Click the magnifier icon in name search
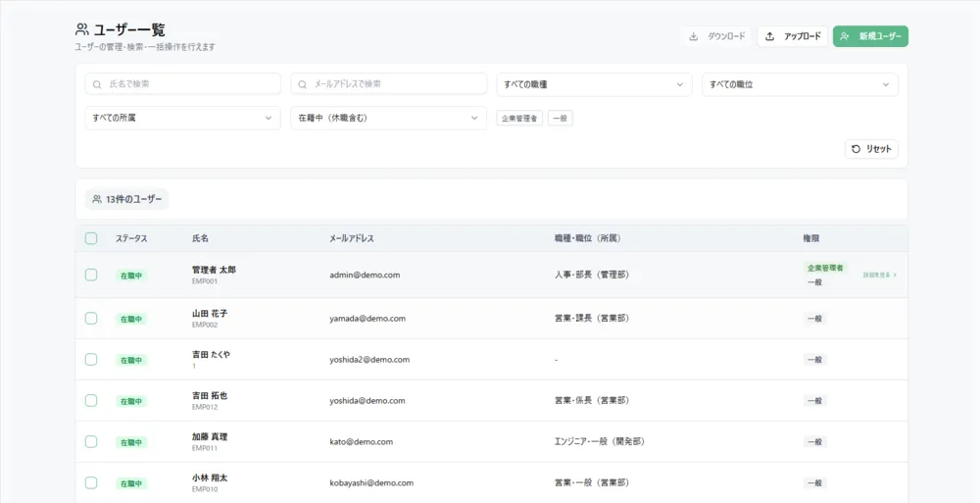 97,84
